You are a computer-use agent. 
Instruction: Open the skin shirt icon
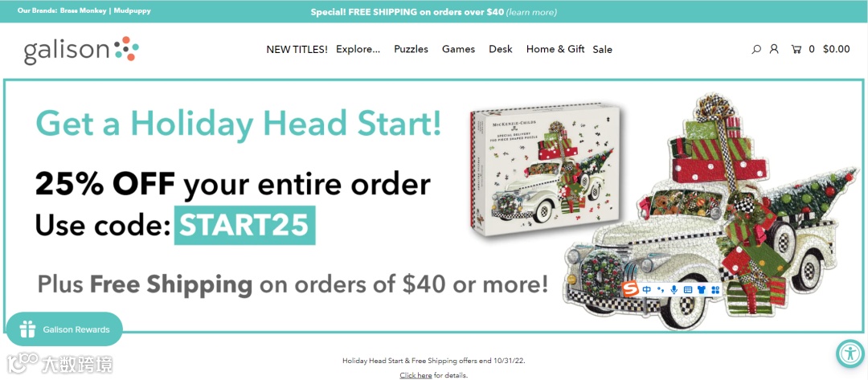(702, 289)
